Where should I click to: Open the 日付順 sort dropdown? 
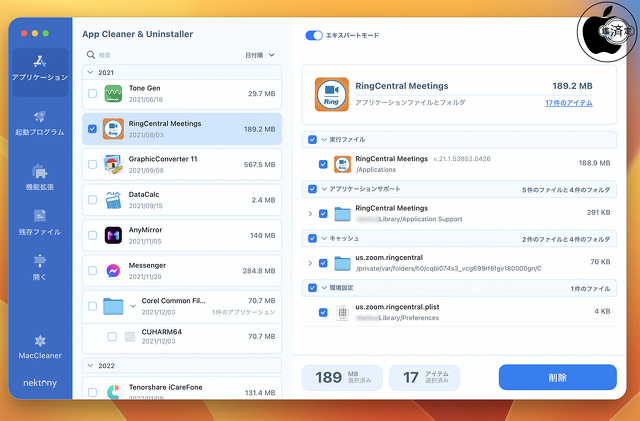click(260, 55)
